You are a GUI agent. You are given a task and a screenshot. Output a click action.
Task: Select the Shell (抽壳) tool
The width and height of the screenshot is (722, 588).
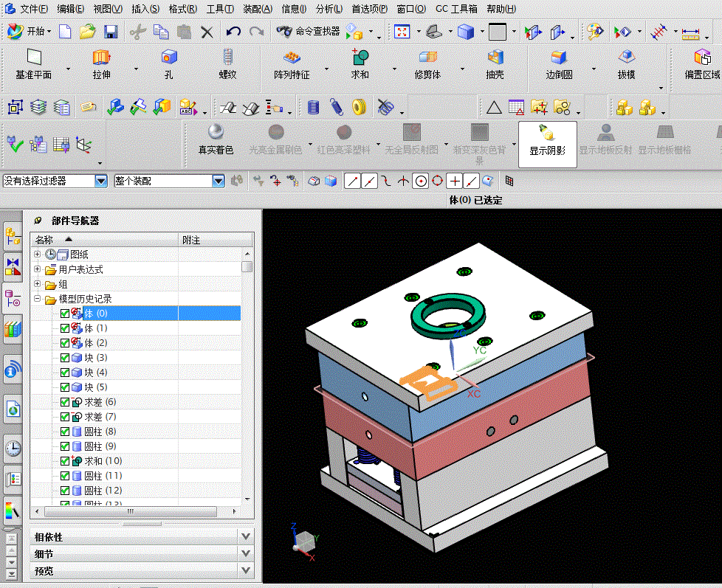[x=495, y=64]
